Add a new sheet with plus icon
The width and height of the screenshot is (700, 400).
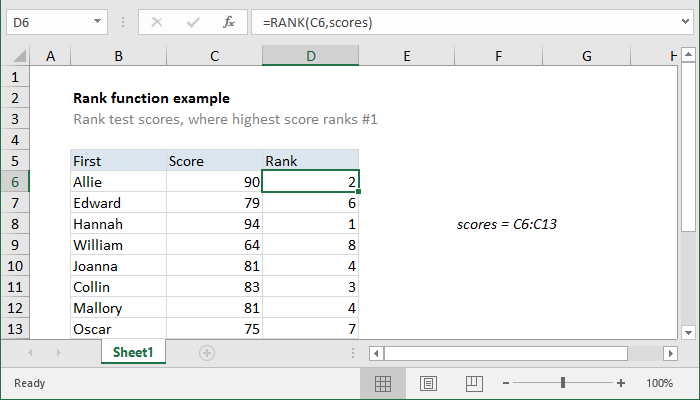pos(207,353)
